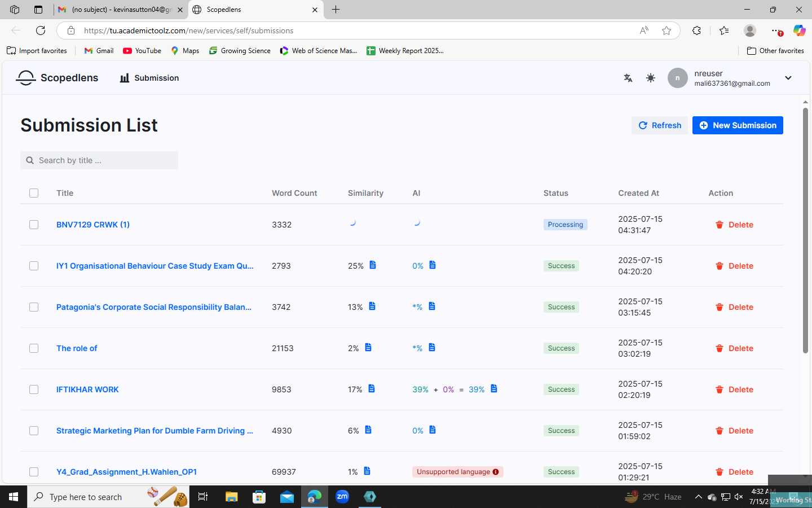
Task: Delete the BNV7129 CRWK (1) submission
Action: click(x=734, y=225)
